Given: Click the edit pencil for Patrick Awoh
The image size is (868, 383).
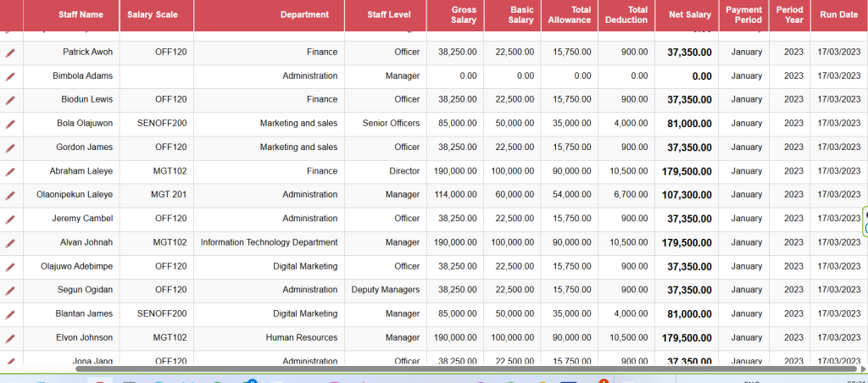Looking at the screenshot, I should click(10, 53).
